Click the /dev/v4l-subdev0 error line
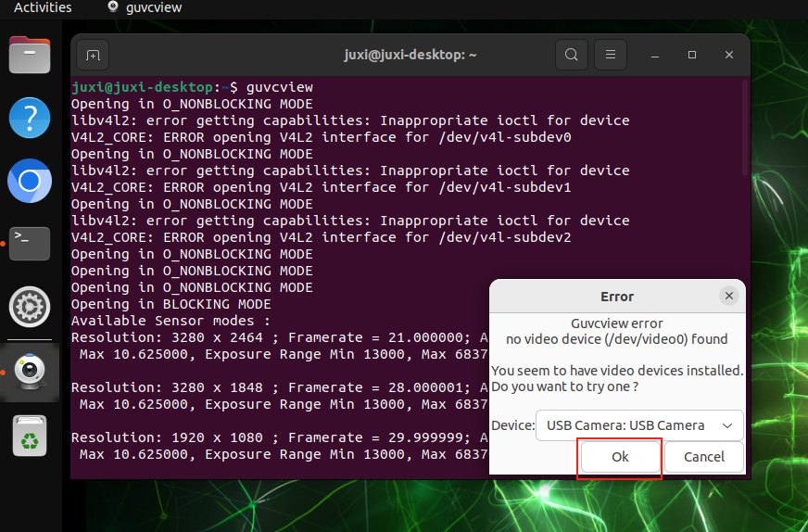The image size is (808, 532). point(321,137)
